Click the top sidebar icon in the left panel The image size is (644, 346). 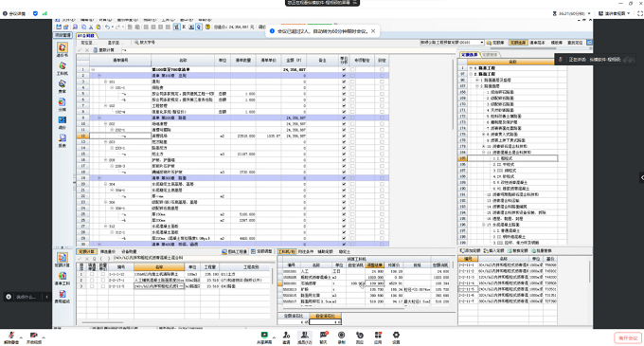(63, 49)
